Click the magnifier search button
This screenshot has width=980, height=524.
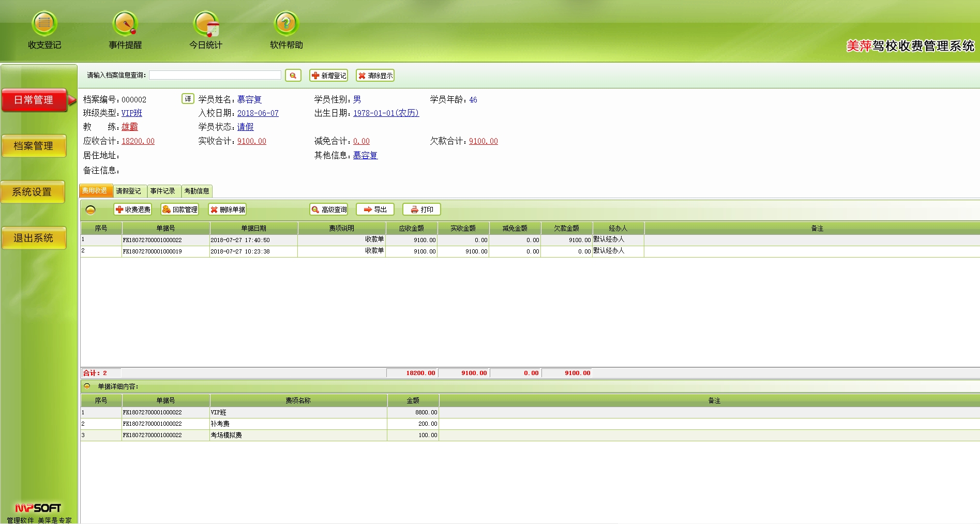click(293, 76)
